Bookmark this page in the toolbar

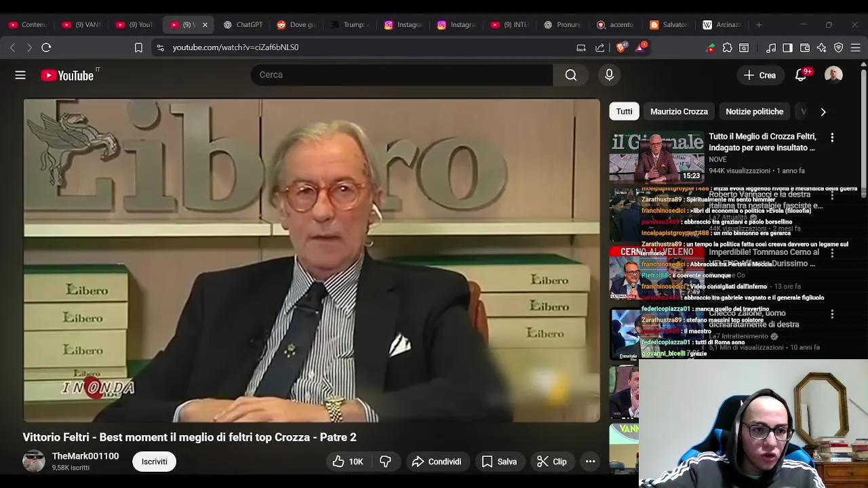(x=138, y=47)
